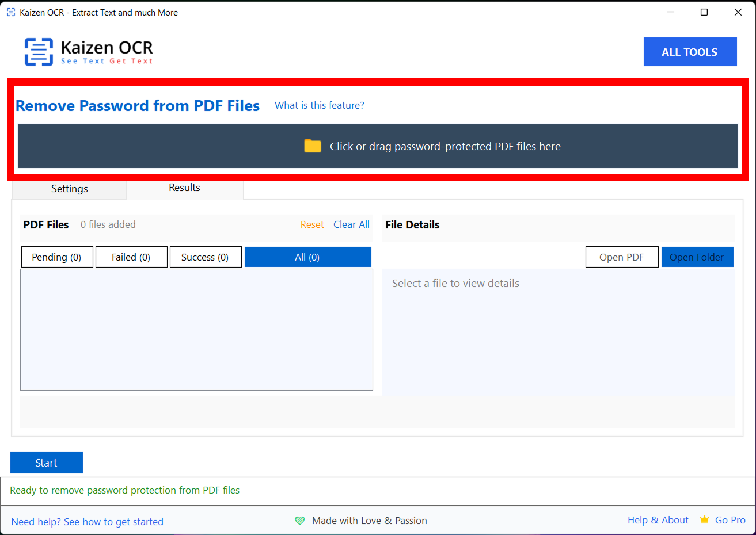The image size is (756, 535).
Task: Switch to the Results tab
Action: click(184, 188)
